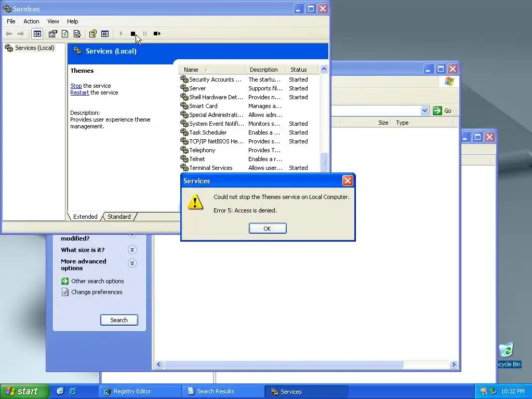This screenshot has height=399, width=532.
Task: Click the Help toolbar icon
Action: click(92, 34)
